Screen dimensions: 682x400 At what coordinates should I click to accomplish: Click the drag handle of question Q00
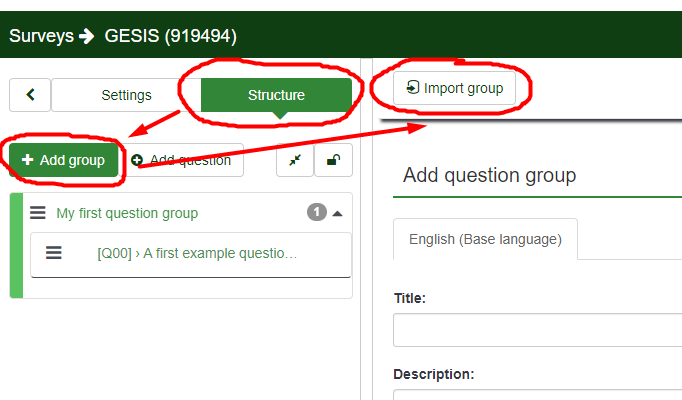(x=54, y=254)
